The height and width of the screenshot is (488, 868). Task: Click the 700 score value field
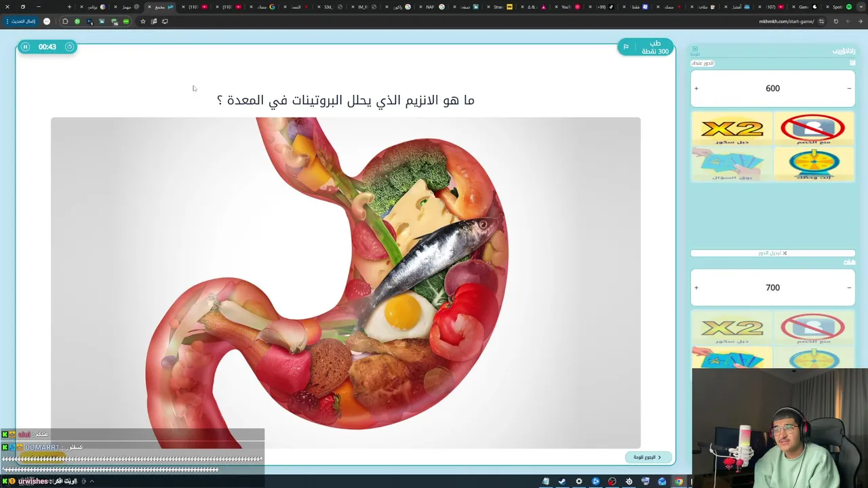click(772, 287)
